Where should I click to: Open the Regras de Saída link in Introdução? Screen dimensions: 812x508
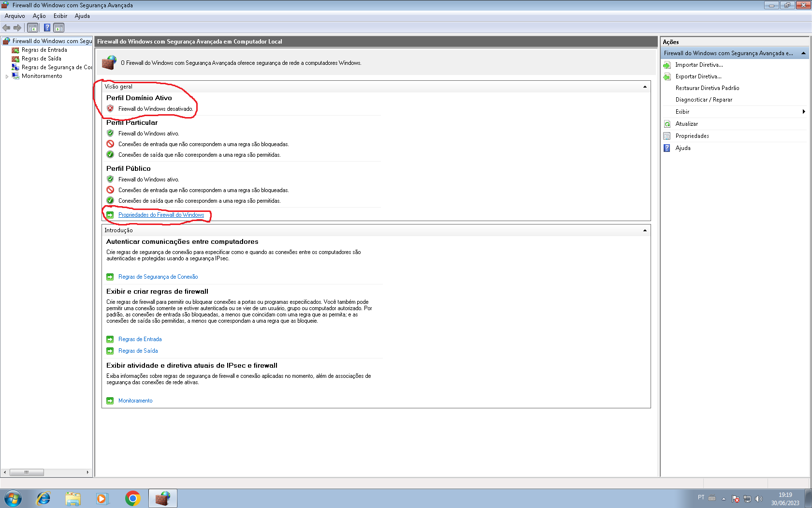(138, 351)
